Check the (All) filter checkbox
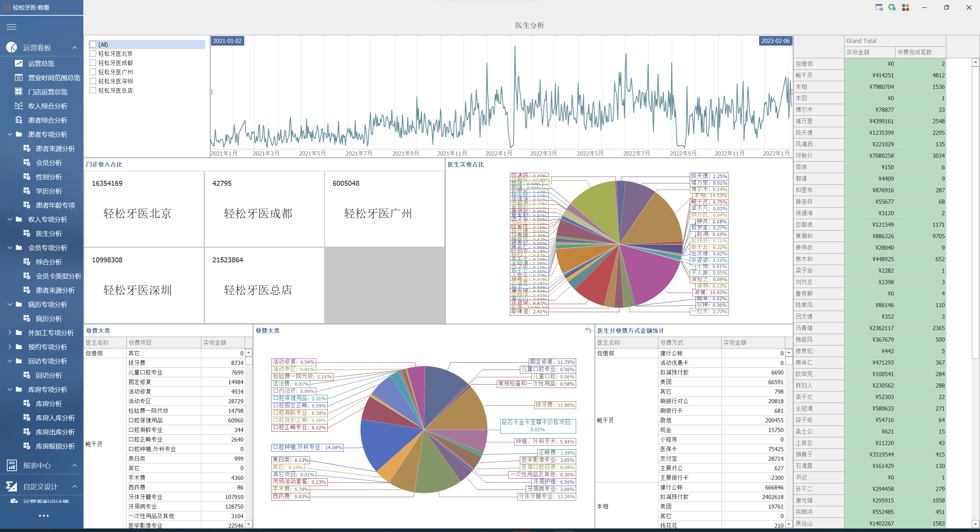This screenshot has height=532, width=980. tap(93, 44)
